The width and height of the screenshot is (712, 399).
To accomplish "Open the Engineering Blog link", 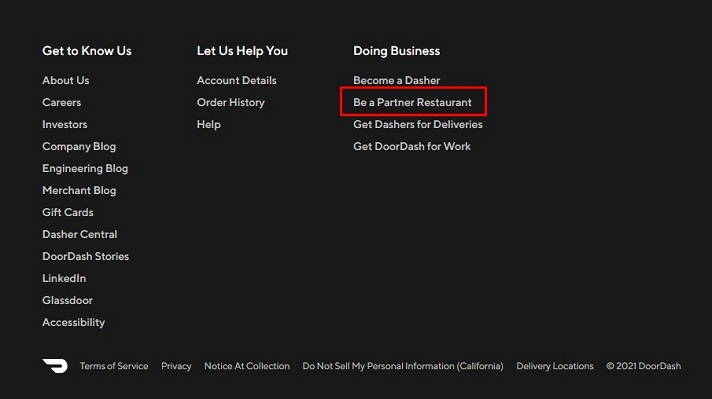I will click(x=85, y=168).
